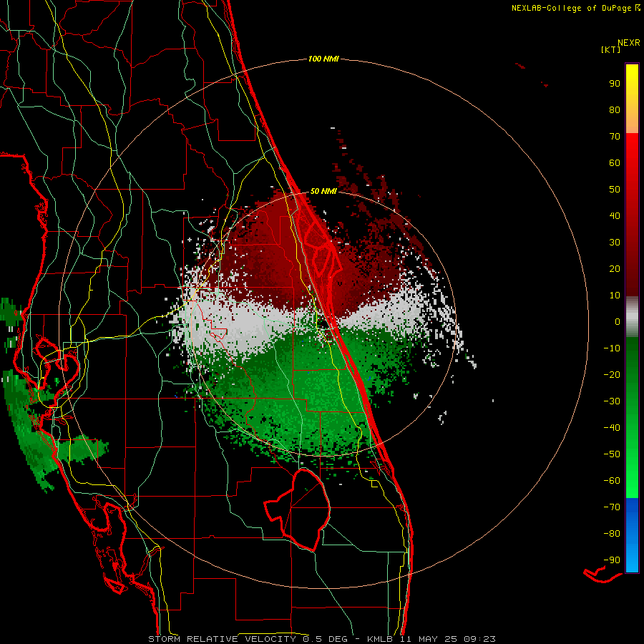Image resolution: width=644 pixels, height=644 pixels.
Task: Click the -50 value on the velocity scale
Action: (612, 454)
